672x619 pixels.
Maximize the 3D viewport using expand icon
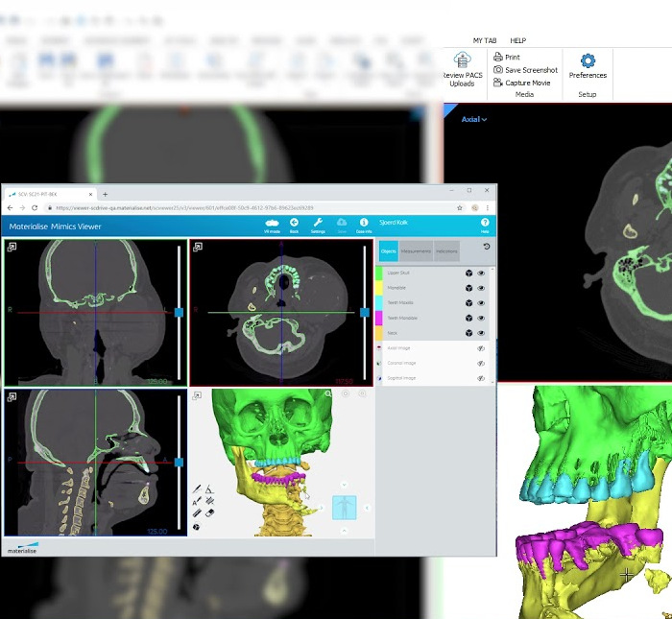coord(197,395)
